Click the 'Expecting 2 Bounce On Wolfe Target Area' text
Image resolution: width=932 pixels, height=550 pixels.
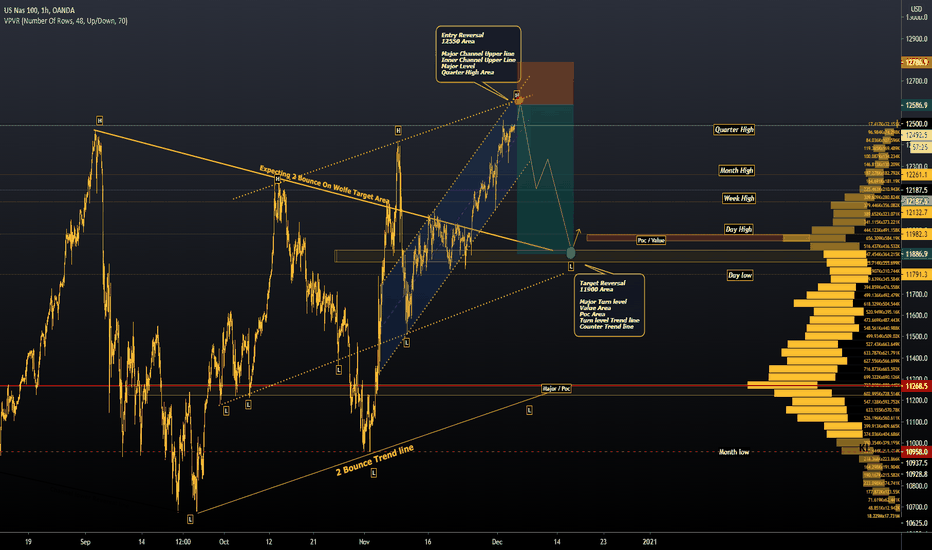point(325,184)
